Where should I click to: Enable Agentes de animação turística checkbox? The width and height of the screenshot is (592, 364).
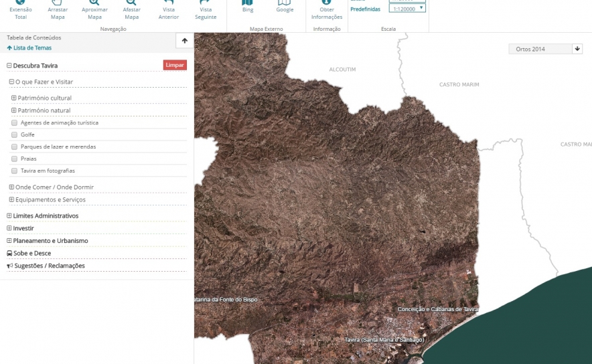[x=14, y=122]
